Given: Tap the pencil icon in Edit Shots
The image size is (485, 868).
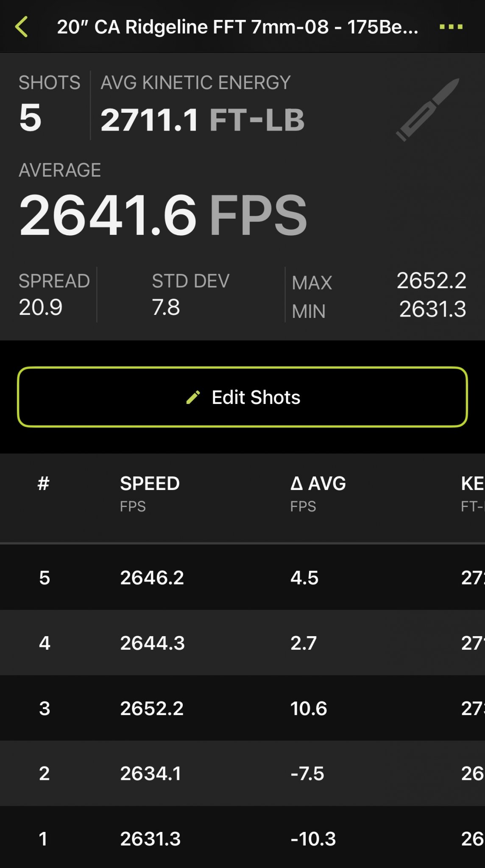Looking at the screenshot, I should tap(193, 397).
